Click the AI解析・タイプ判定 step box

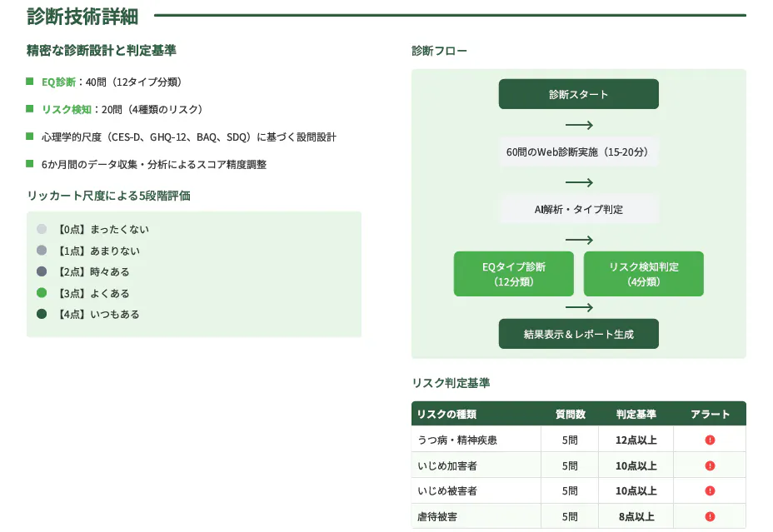579,209
